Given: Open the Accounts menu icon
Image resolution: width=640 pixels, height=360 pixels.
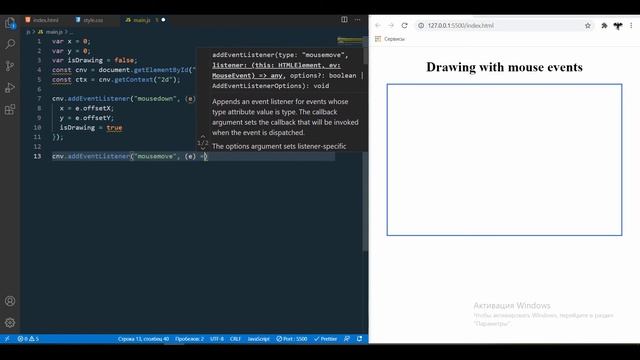Looking at the screenshot, I should [10, 301].
